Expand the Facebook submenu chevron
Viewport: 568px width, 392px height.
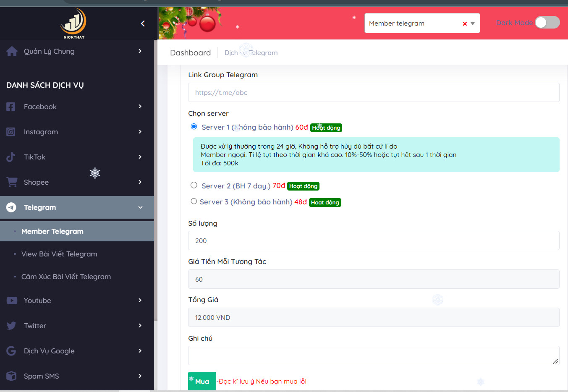click(x=140, y=106)
